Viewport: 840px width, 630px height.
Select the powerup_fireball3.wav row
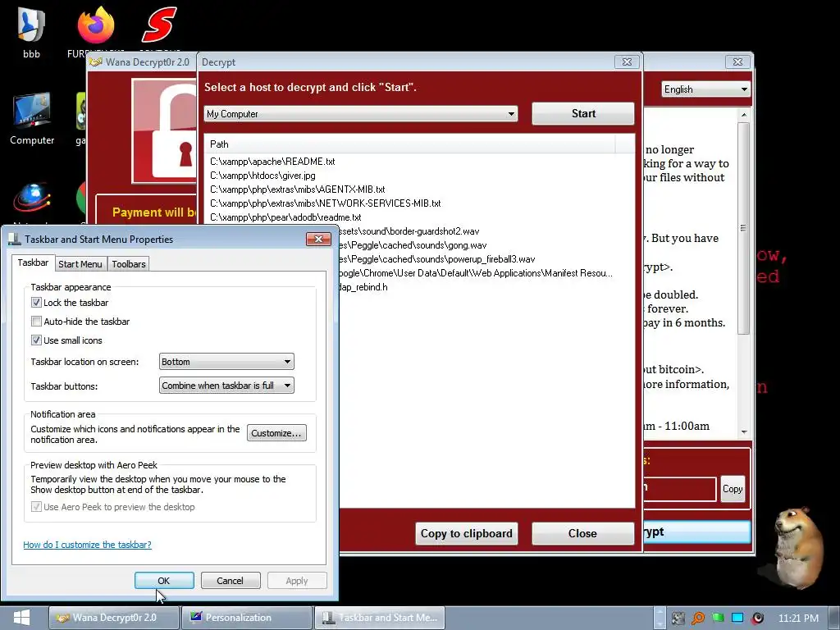tap(437, 259)
